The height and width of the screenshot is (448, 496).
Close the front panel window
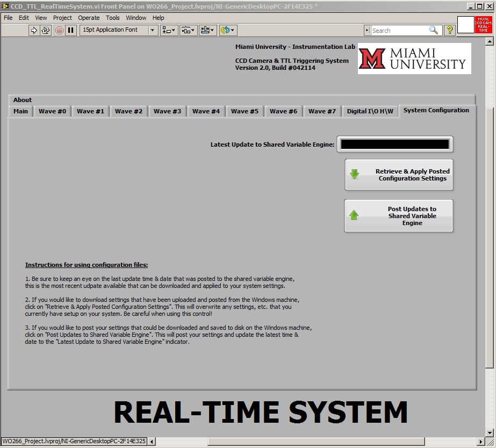click(488, 6)
